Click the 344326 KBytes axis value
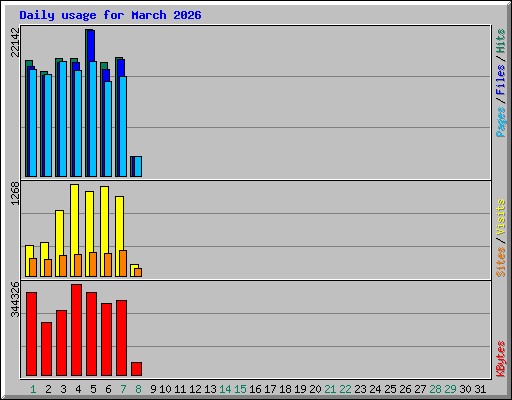Image resolution: width=512 pixels, height=400 pixels. pos(15,299)
